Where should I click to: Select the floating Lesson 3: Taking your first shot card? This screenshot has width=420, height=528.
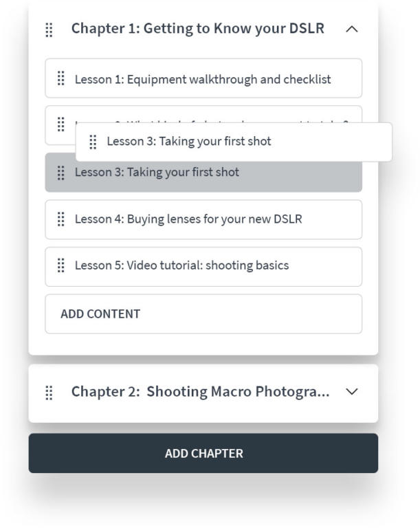234,142
